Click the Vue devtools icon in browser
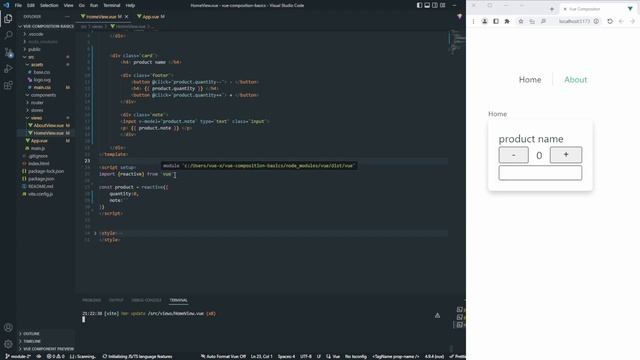The image size is (640, 360). click(x=630, y=9)
